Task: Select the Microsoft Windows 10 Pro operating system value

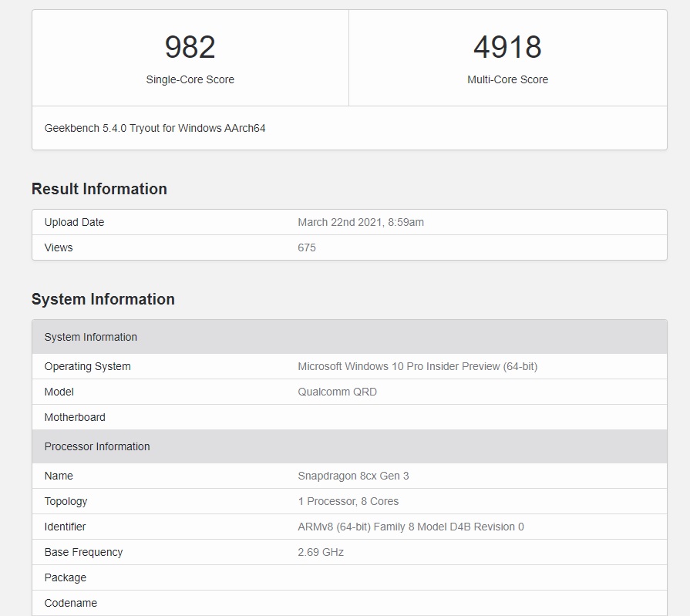Action: pyautogui.click(x=417, y=366)
